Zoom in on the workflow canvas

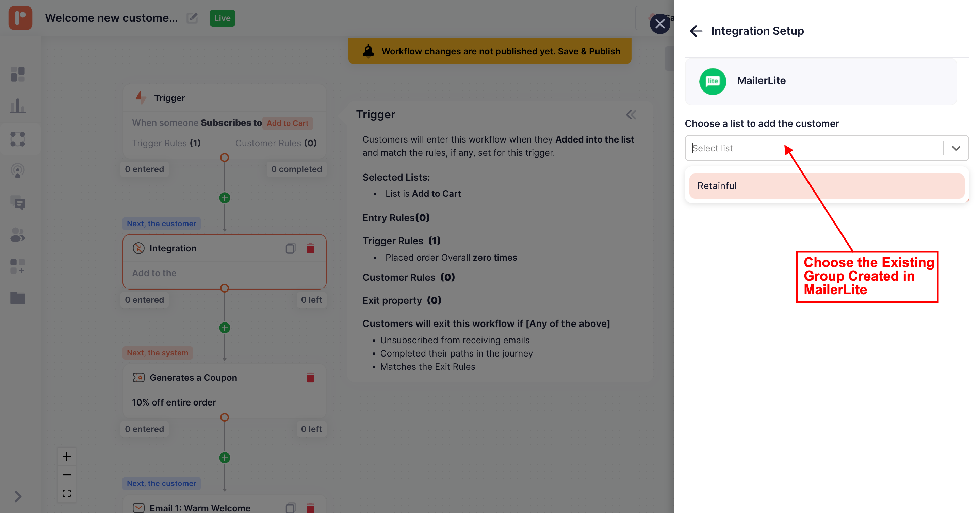point(67,456)
